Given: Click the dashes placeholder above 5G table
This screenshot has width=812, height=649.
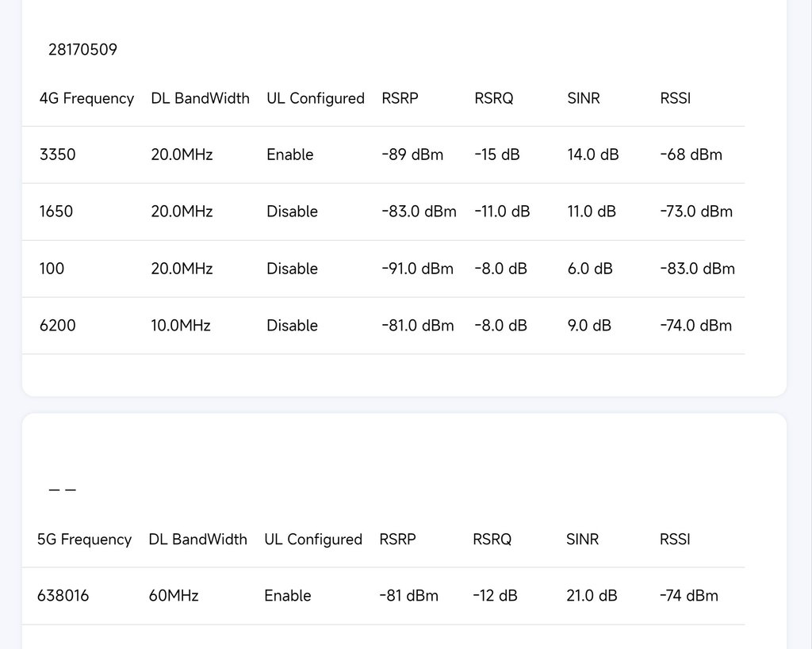Looking at the screenshot, I should 63,490.
